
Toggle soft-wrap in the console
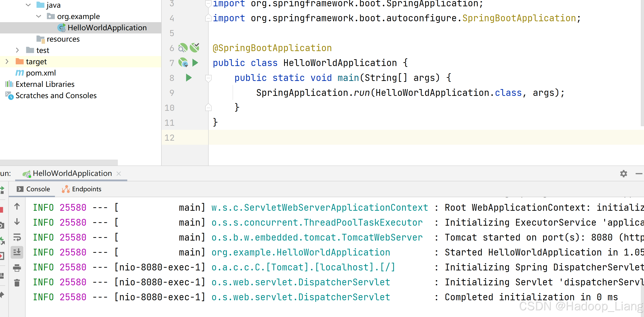click(17, 237)
